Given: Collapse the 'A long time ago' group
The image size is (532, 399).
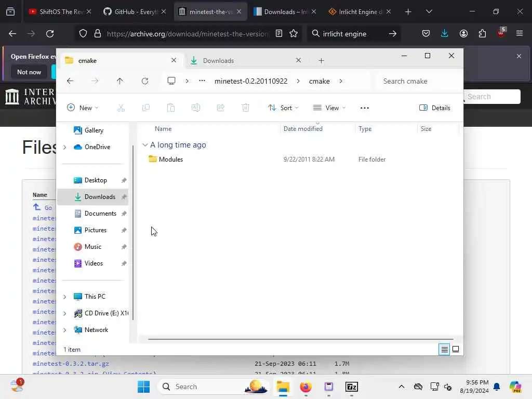Looking at the screenshot, I should coord(145,145).
